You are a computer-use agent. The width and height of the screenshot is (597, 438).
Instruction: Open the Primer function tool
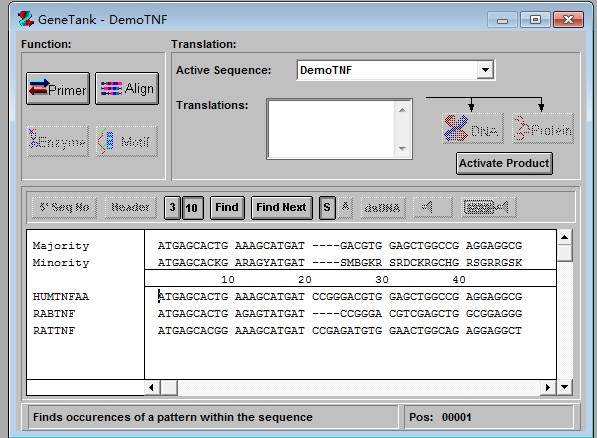[58, 89]
